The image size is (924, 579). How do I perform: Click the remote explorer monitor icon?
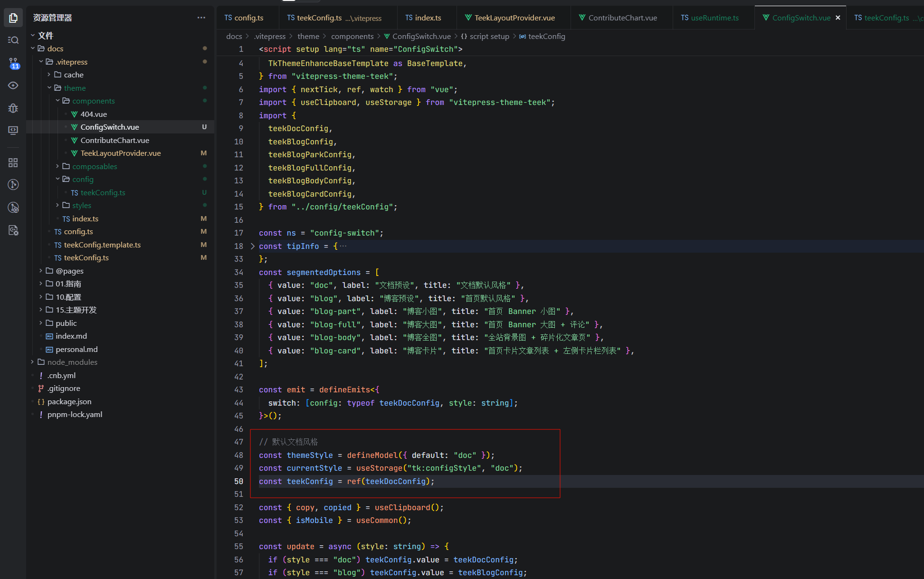coord(13,130)
